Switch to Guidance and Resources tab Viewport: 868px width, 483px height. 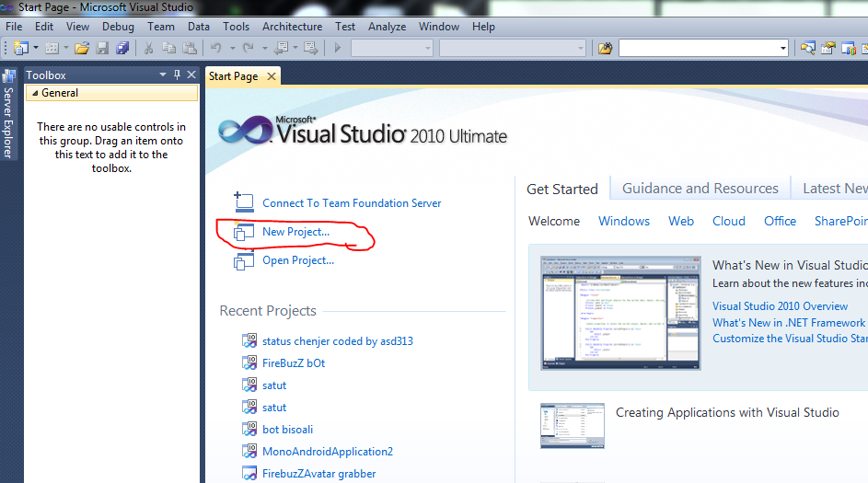[700, 189]
